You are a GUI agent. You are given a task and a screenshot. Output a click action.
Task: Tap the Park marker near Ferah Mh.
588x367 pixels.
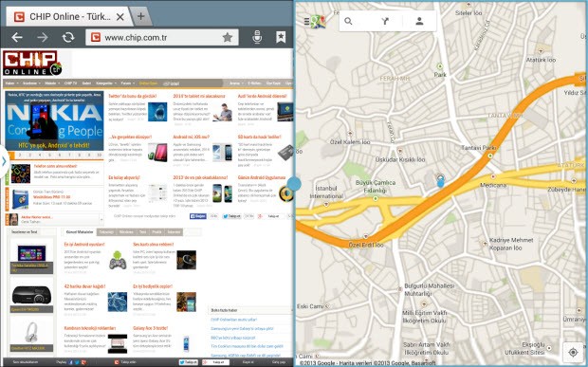pos(440,66)
